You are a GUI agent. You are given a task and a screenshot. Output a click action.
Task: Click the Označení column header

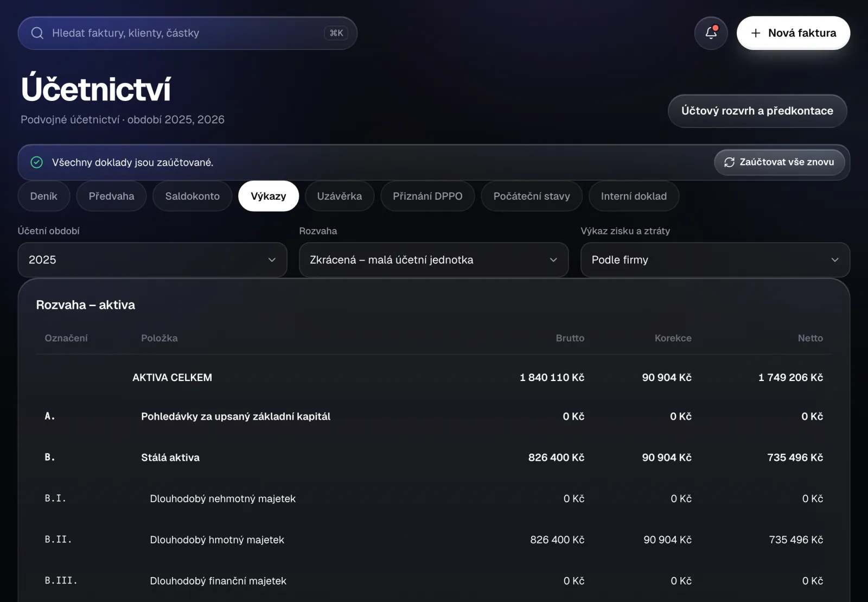[x=66, y=338]
